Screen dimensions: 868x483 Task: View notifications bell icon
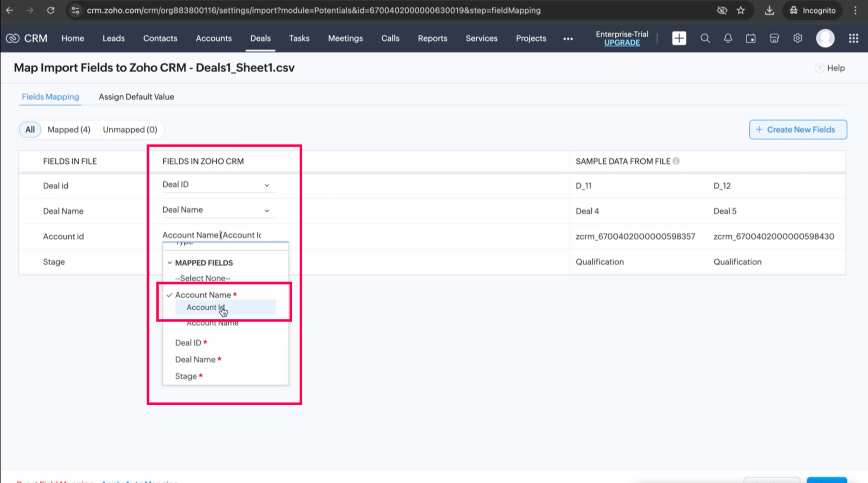pos(728,38)
